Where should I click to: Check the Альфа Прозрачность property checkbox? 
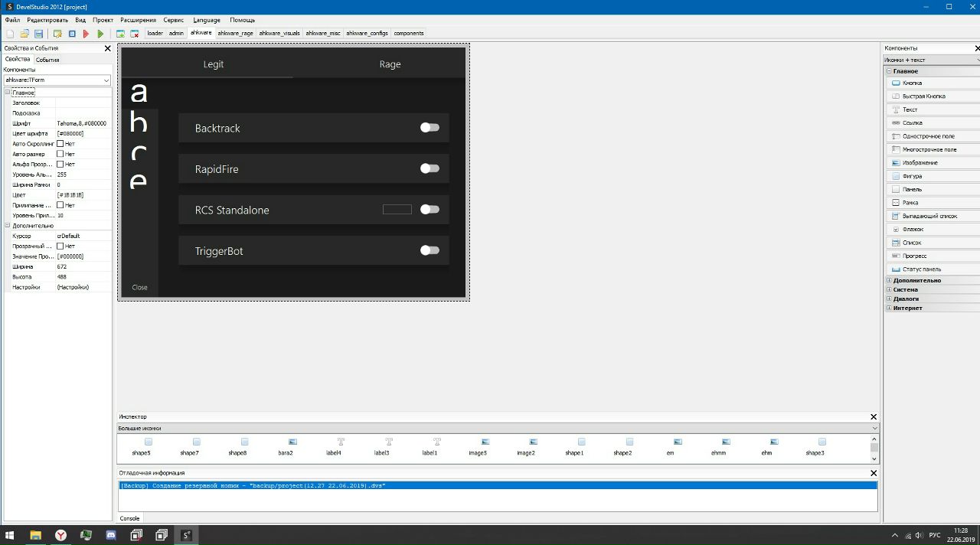point(60,164)
